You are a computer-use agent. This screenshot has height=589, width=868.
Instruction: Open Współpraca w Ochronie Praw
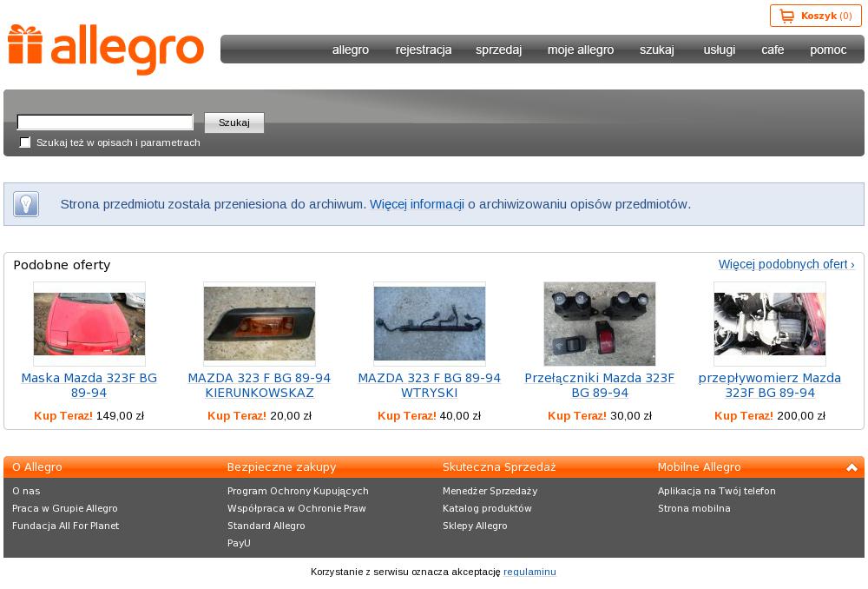[x=297, y=508]
